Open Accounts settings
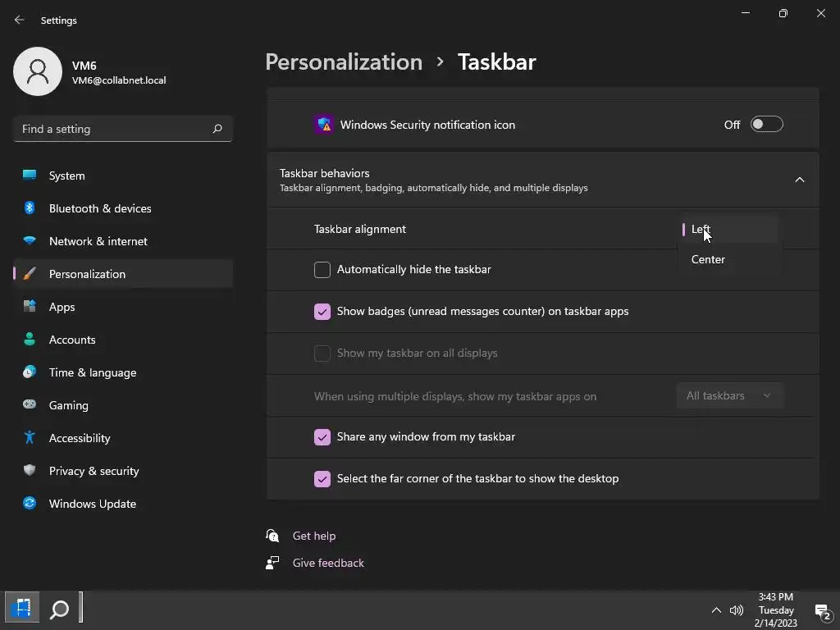Viewport: 840px width, 630px height. tap(123, 339)
